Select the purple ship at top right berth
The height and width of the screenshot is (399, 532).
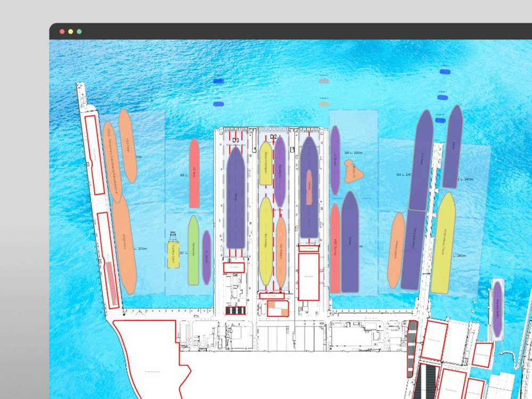pos(453,147)
